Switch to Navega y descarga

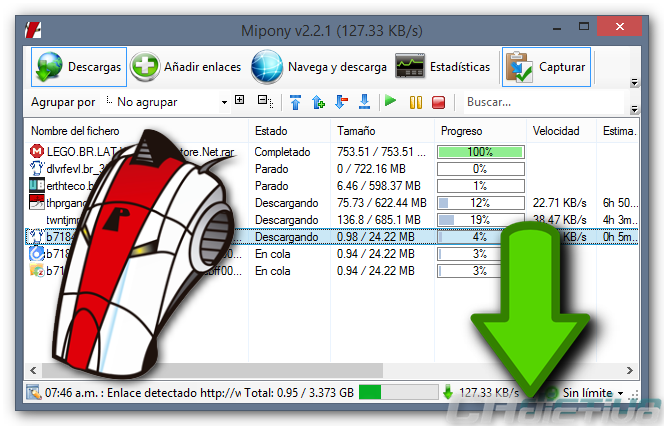[318, 67]
